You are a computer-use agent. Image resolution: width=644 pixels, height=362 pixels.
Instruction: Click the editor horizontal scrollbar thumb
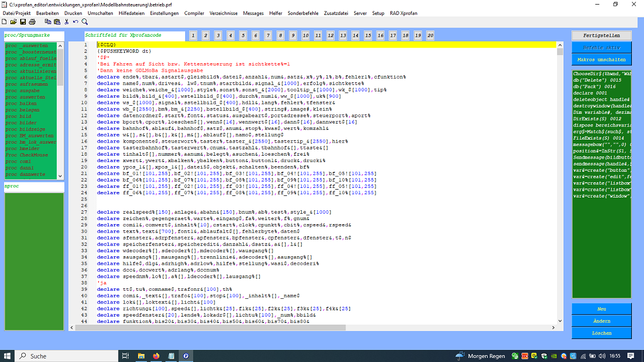tap(210, 328)
